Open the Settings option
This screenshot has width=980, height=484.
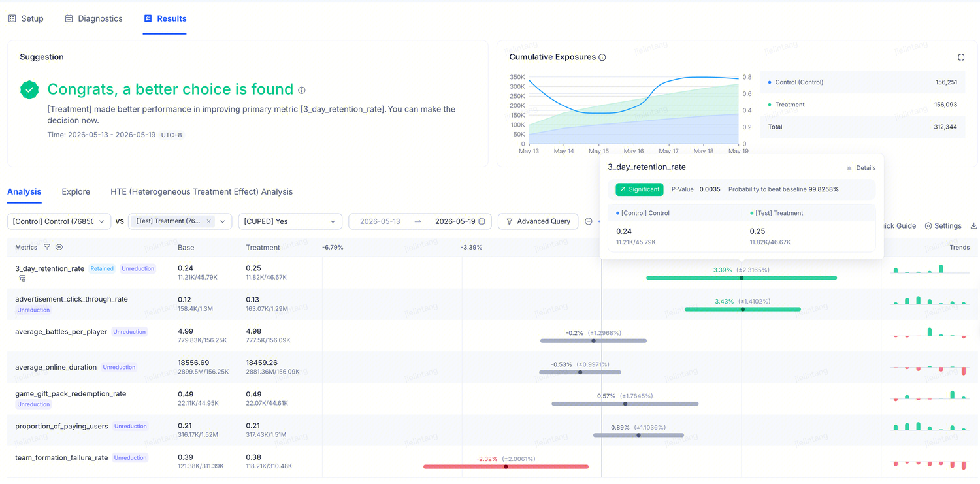tap(943, 226)
